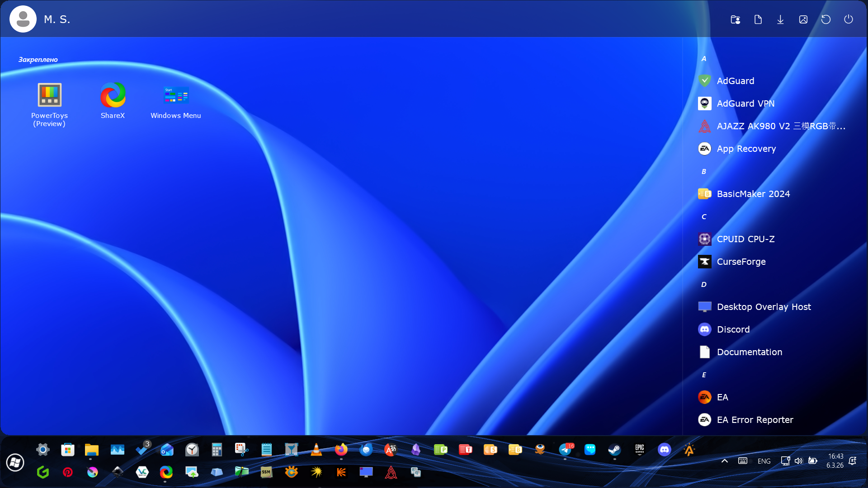The image size is (868, 488).
Task: Switch ENG input language indicator
Action: (764, 461)
